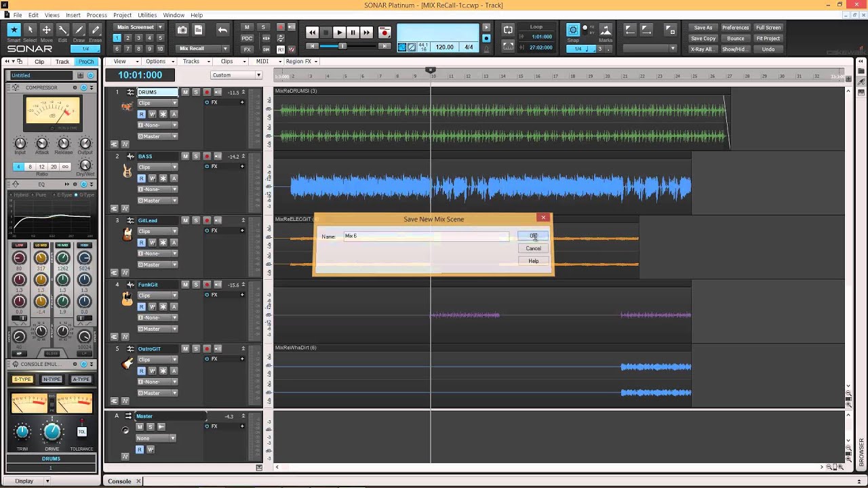Open the Main Screenset dropdown
868x488 pixels.
click(x=139, y=28)
